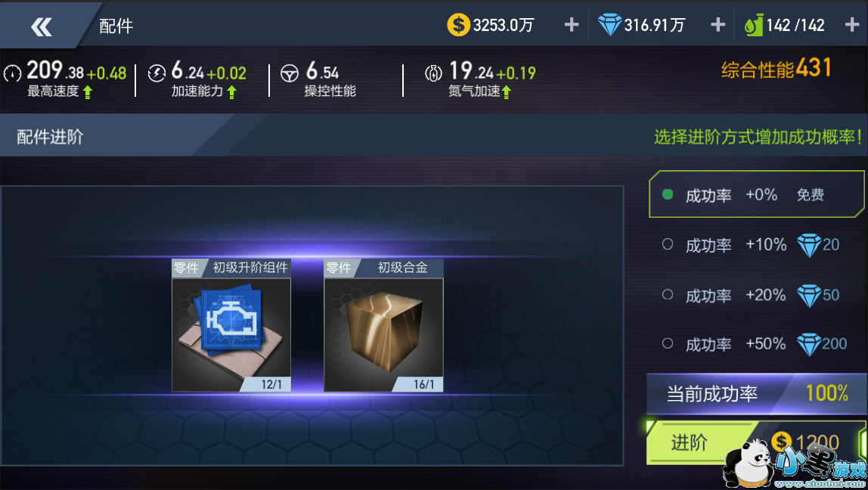The width and height of the screenshot is (868, 490).
Task: Tap the speedometer icon for 最高速度
Action: (13, 73)
